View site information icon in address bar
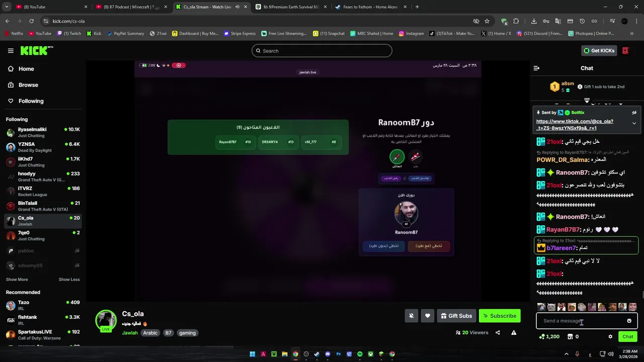 [46, 21]
